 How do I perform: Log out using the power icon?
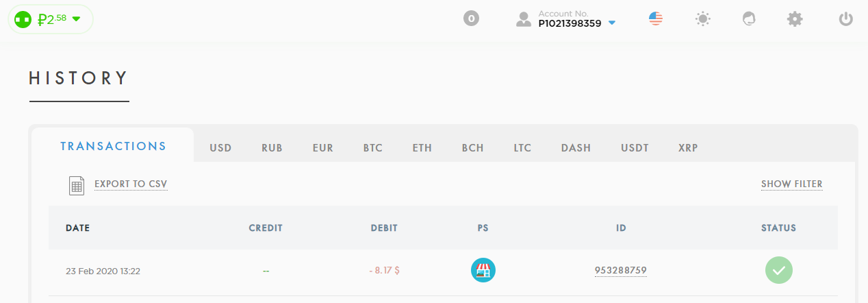[846, 19]
